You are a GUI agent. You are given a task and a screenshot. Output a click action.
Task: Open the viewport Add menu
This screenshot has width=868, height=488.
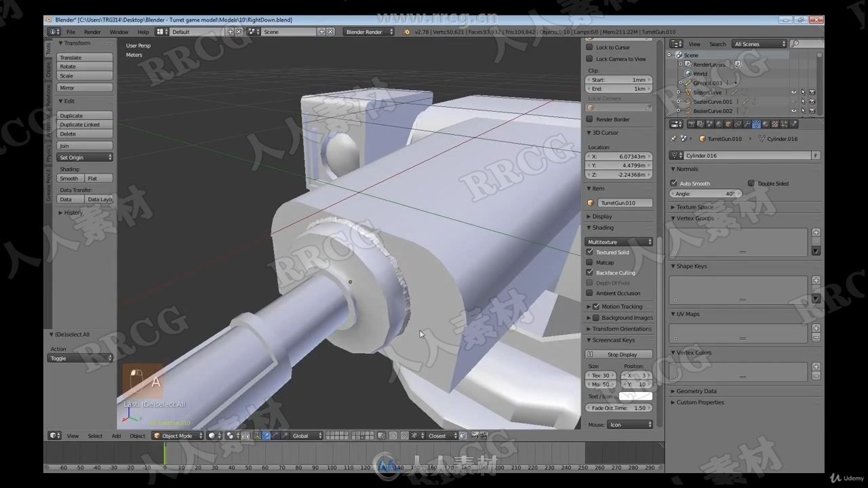[x=116, y=436]
